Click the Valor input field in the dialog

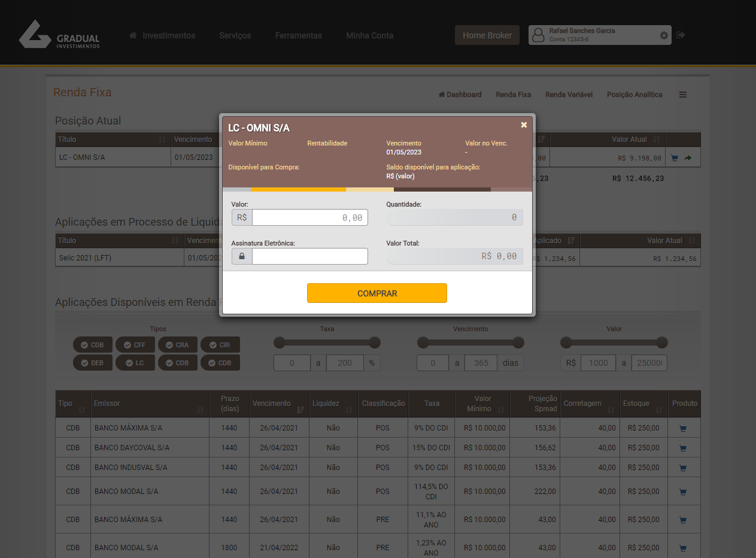coord(310,217)
